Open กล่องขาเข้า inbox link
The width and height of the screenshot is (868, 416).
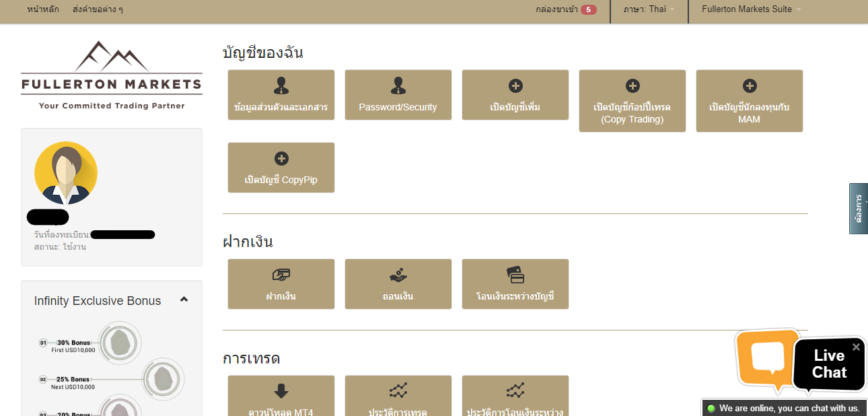(x=556, y=9)
